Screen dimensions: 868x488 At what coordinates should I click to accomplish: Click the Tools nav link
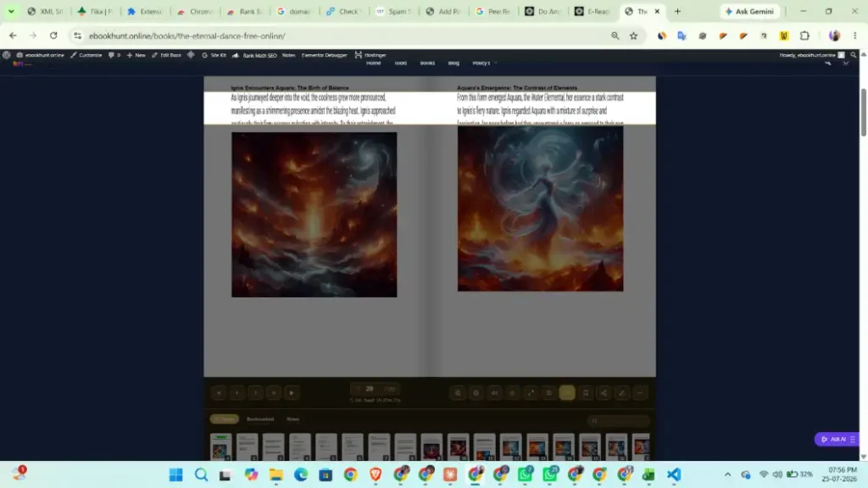[x=401, y=63]
